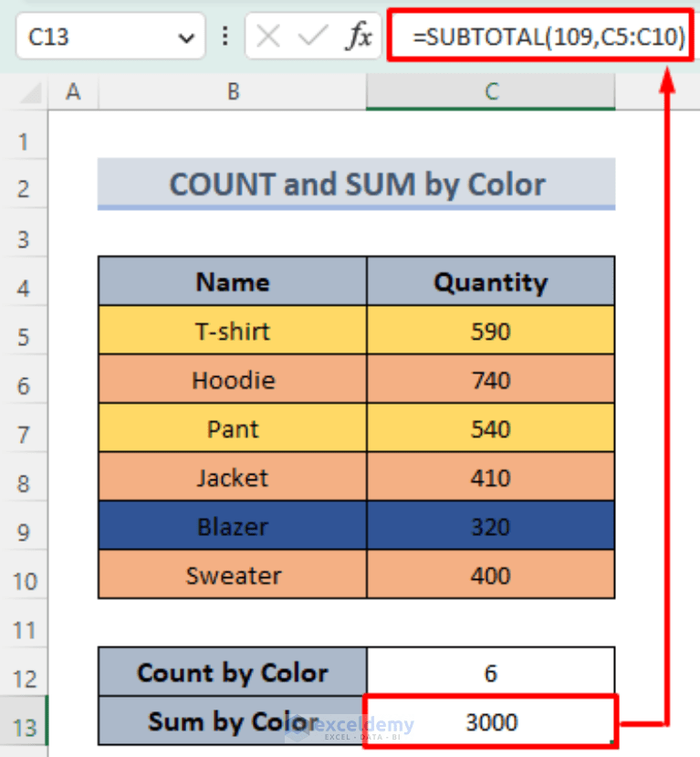
Task: Select column C header
Action: [x=491, y=91]
